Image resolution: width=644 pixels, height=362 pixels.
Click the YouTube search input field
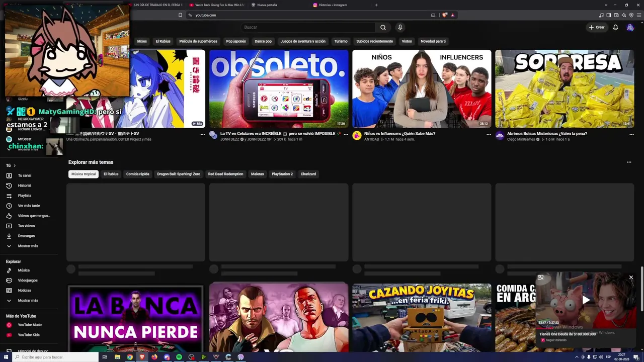pos(307,27)
